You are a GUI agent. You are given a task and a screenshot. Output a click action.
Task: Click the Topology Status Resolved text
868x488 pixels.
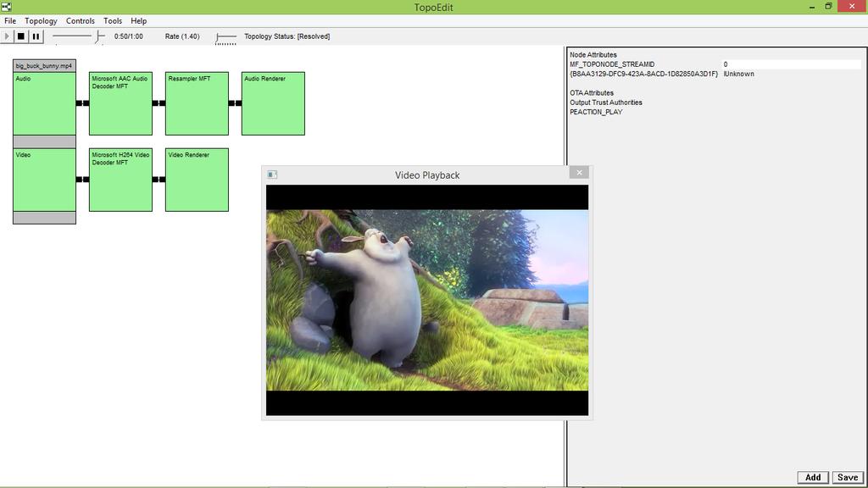pos(287,36)
